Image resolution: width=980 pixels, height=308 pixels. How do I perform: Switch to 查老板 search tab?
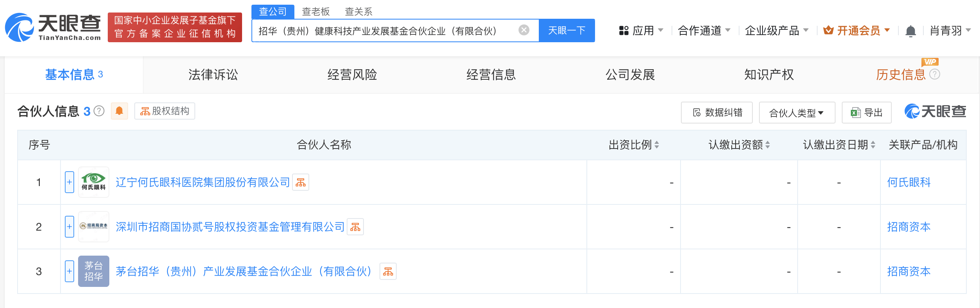pos(316,12)
